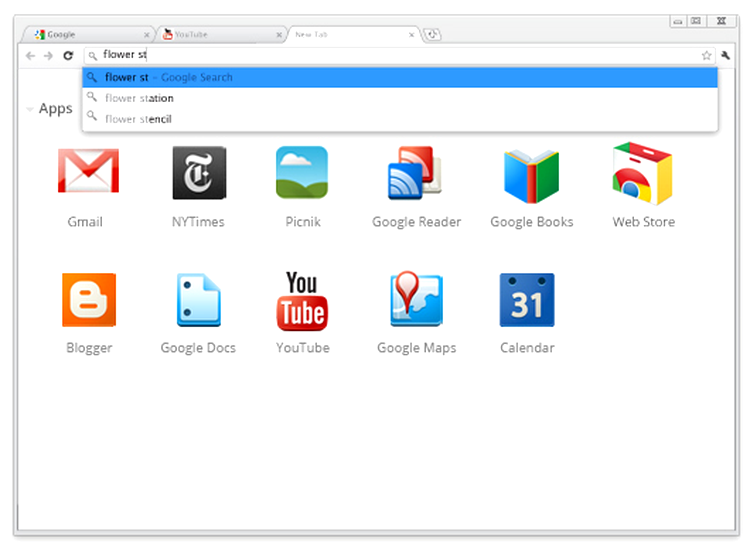Click the Google Docs label
Viewport: 750px width, 552px height.
point(198,348)
